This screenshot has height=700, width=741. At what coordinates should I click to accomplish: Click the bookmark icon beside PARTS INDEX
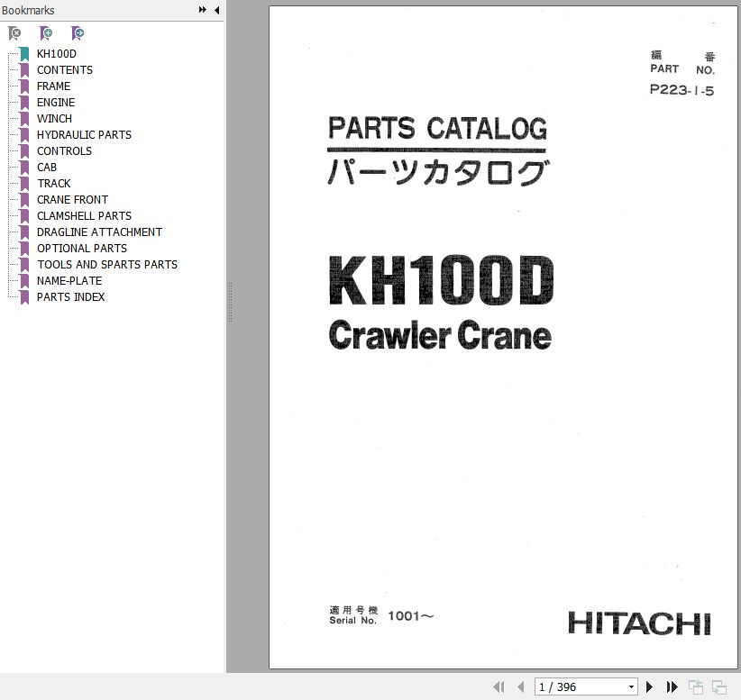tap(24, 297)
